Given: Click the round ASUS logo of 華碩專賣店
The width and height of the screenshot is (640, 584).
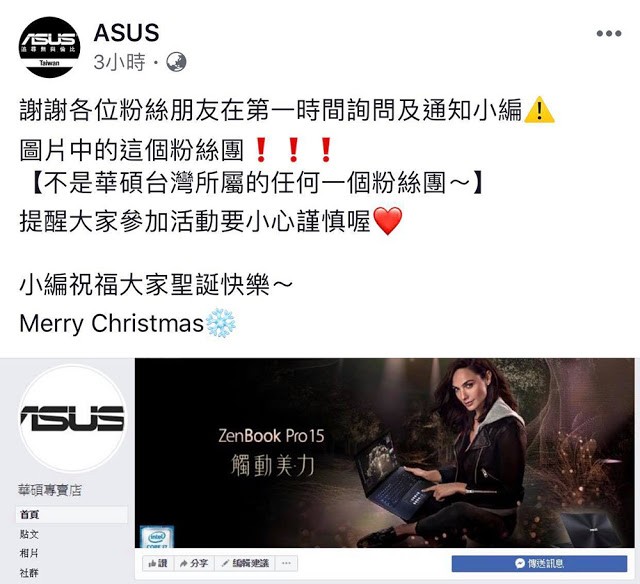Looking at the screenshot, I should pos(73,418).
